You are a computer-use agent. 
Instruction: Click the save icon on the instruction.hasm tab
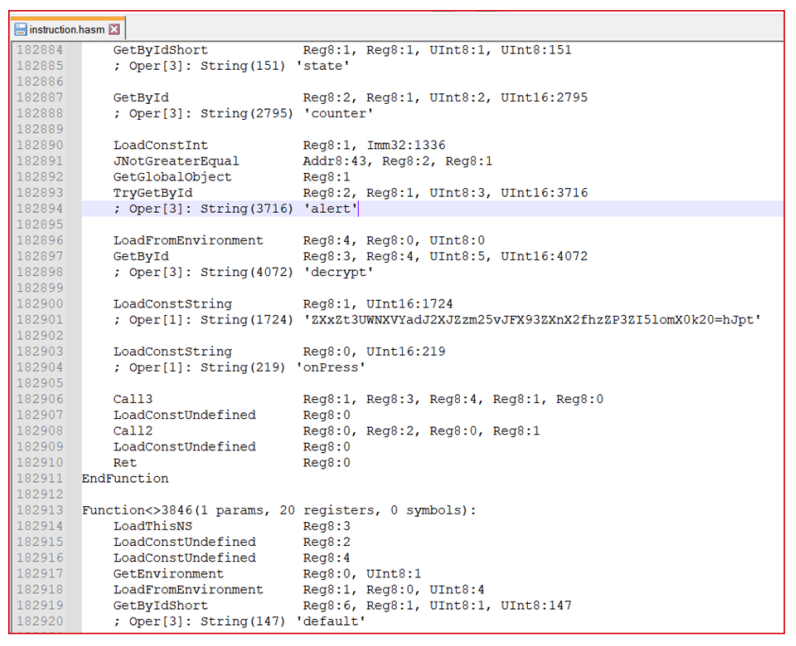[20, 29]
